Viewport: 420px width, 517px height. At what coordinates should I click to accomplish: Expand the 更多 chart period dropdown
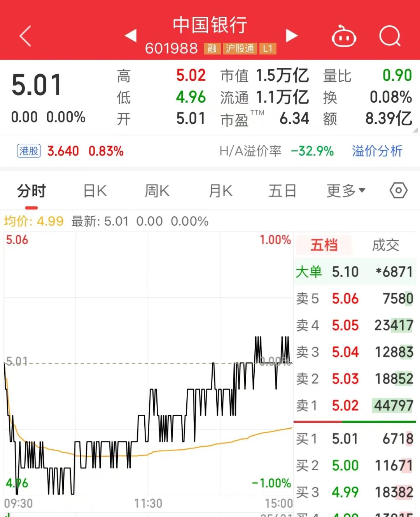point(346,191)
